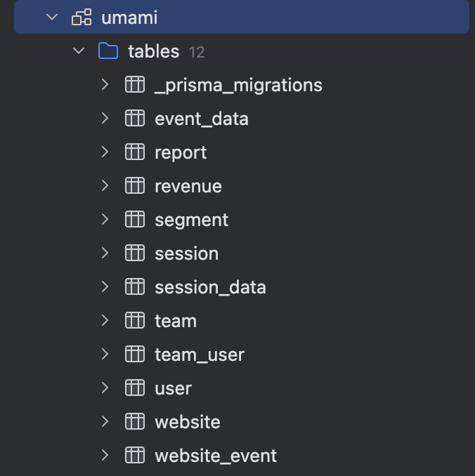
Task: Click the tables count number 12
Action: click(197, 52)
